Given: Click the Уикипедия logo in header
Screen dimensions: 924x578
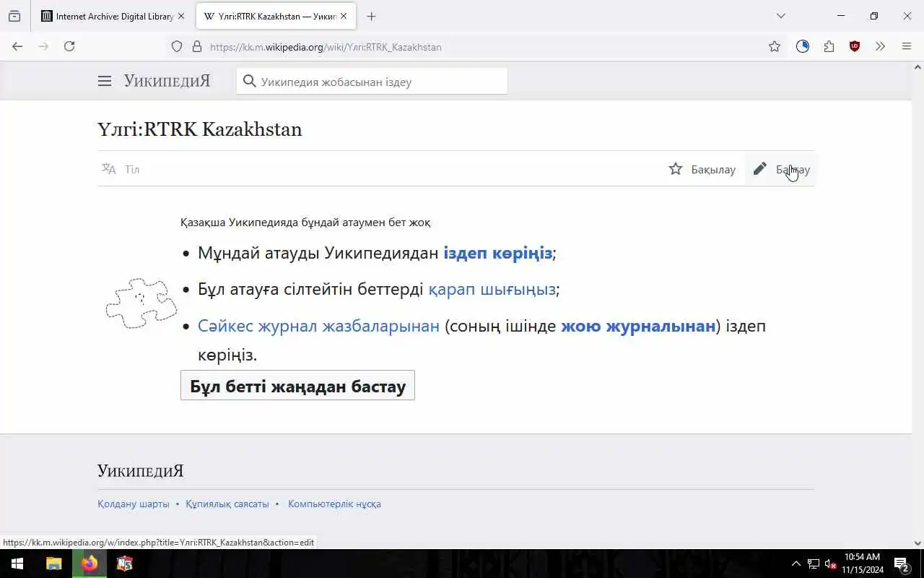Looking at the screenshot, I should (167, 81).
